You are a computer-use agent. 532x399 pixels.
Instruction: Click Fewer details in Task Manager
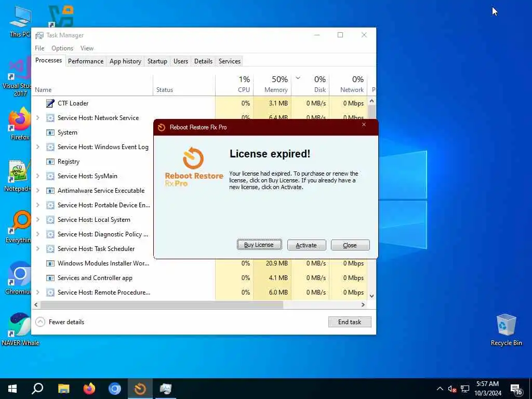coord(60,322)
